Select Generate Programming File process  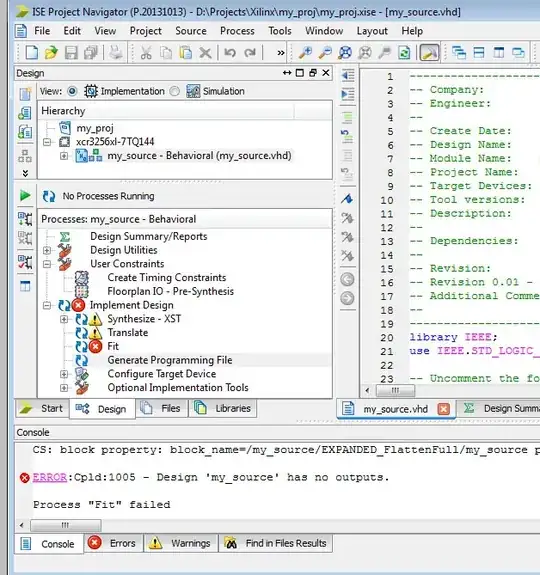pos(170,360)
